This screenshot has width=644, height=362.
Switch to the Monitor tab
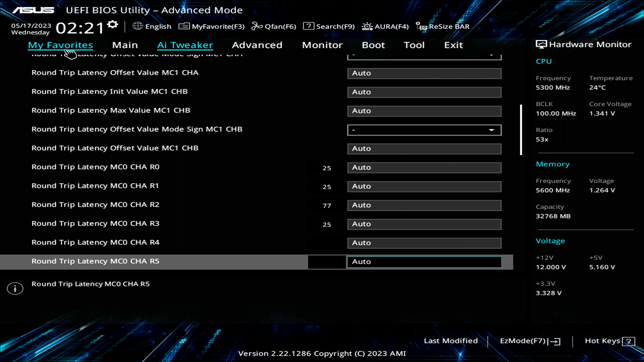pyautogui.click(x=322, y=45)
